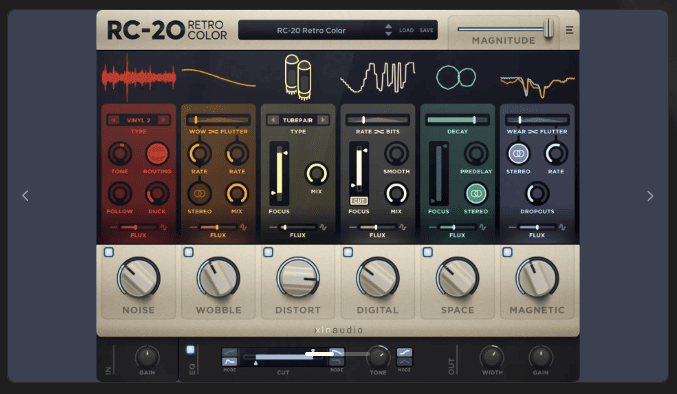Image resolution: width=677 pixels, height=394 pixels.
Task: Click the input Gain knob
Action: pyautogui.click(x=147, y=357)
